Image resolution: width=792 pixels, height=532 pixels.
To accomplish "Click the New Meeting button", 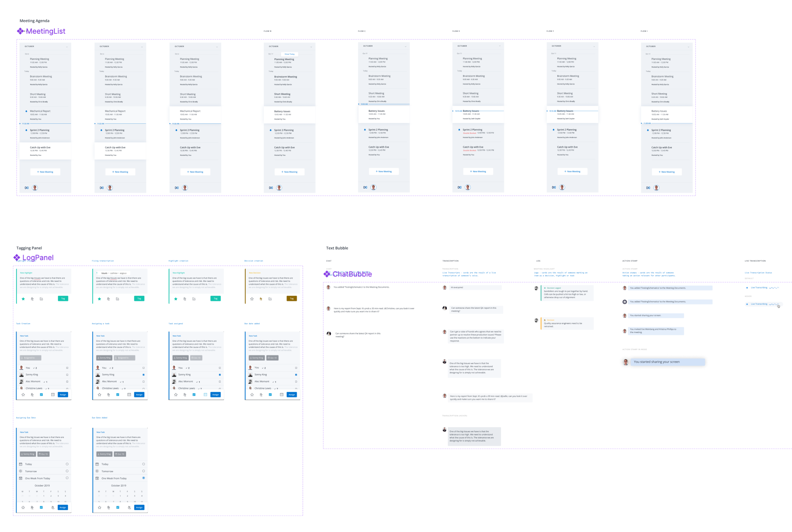I will [45, 172].
